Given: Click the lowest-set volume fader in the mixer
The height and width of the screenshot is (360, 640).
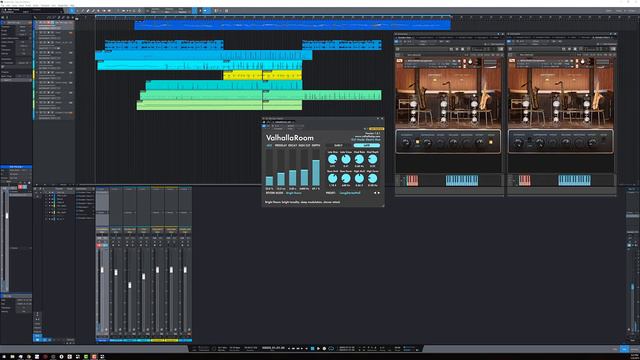Looking at the screenshot, I should point(130,285).
